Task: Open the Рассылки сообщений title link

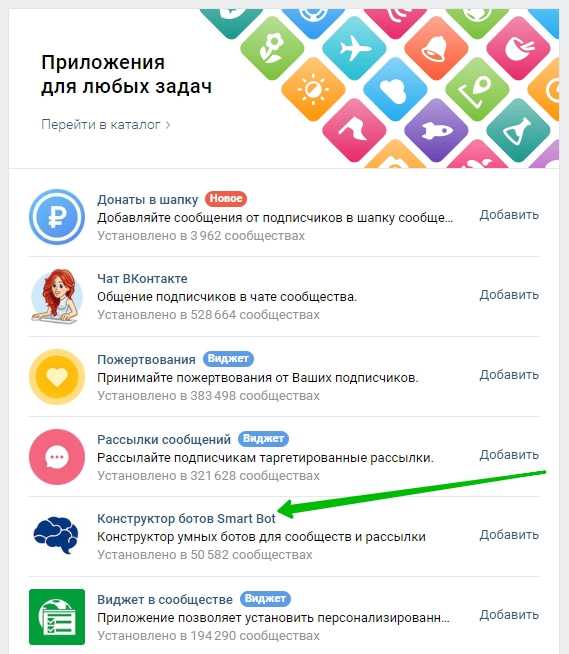Action: coord(164,439)
